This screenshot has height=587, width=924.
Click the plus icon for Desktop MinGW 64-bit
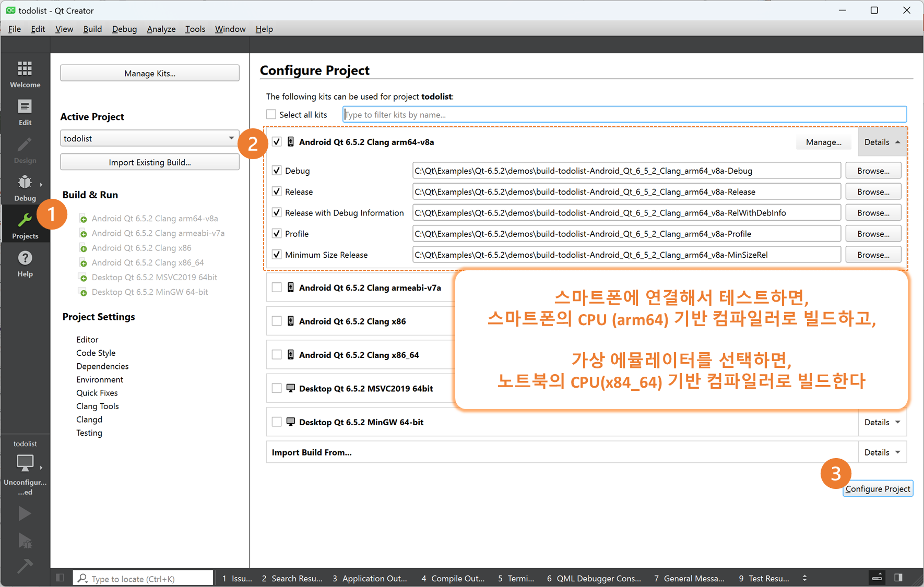(x=83, y=292)
